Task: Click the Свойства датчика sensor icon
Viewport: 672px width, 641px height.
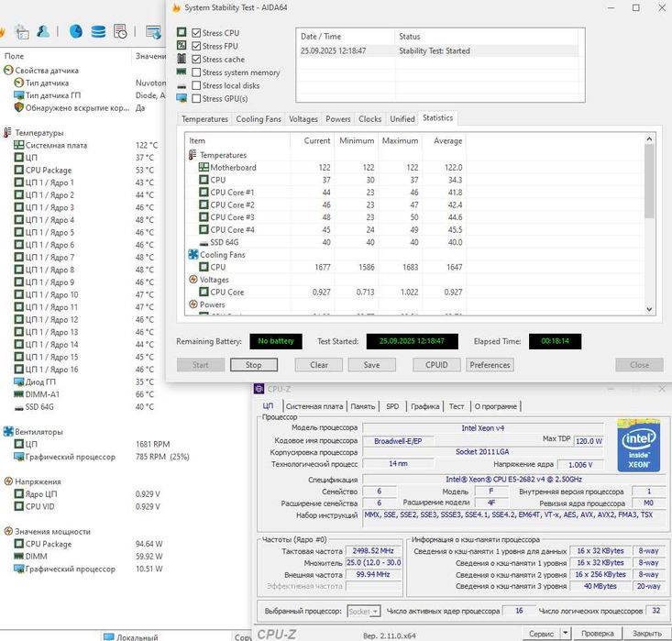Action: coord(8,71)
